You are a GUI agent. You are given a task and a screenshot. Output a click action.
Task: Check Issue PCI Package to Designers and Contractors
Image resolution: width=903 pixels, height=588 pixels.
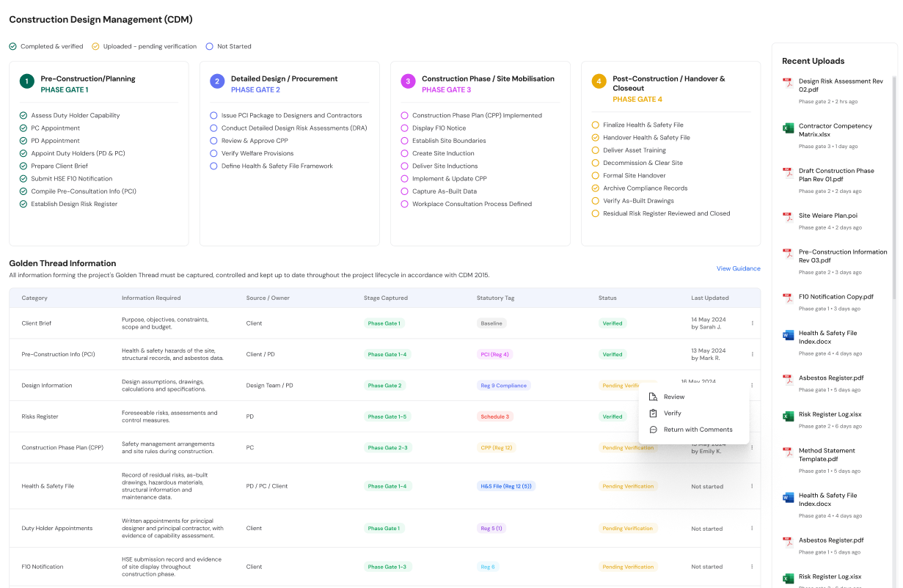[x=213, y=115]
